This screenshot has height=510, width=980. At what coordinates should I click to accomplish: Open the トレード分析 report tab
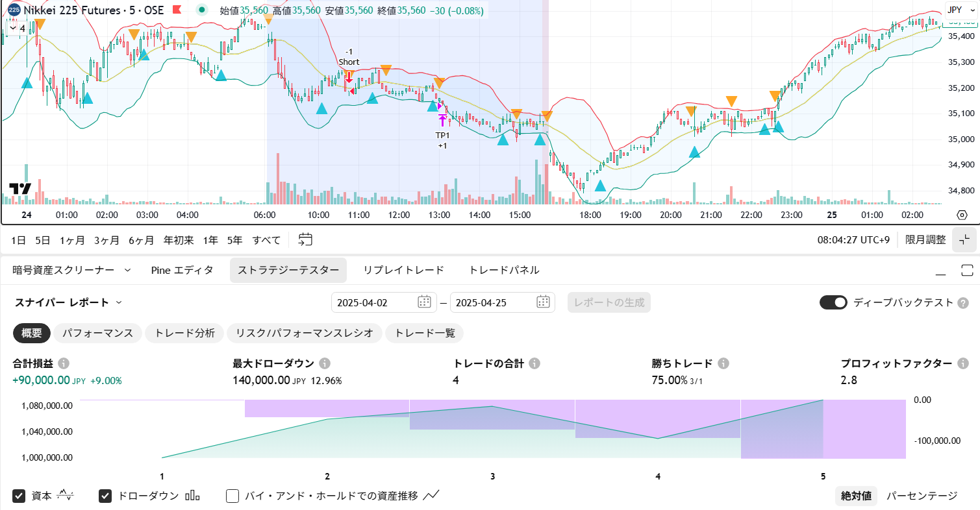tap(184, 334)
